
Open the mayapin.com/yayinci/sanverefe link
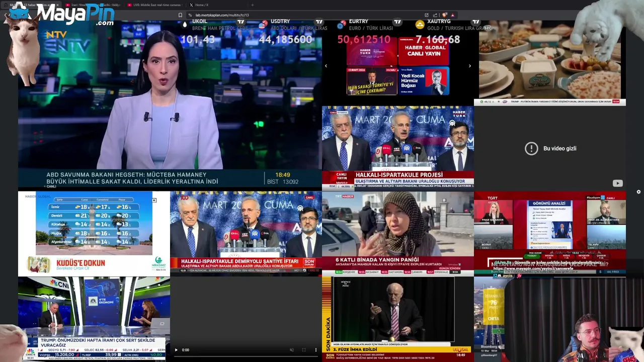tap(533, 268)
